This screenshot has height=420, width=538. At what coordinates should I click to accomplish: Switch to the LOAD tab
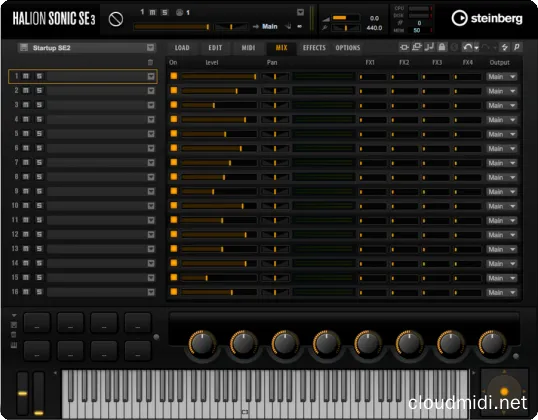(182, 48)
